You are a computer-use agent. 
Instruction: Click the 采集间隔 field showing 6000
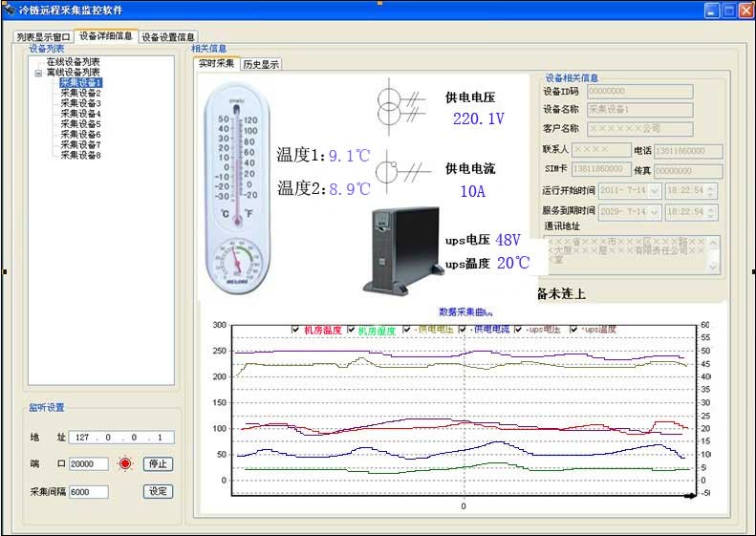[89, 492]
